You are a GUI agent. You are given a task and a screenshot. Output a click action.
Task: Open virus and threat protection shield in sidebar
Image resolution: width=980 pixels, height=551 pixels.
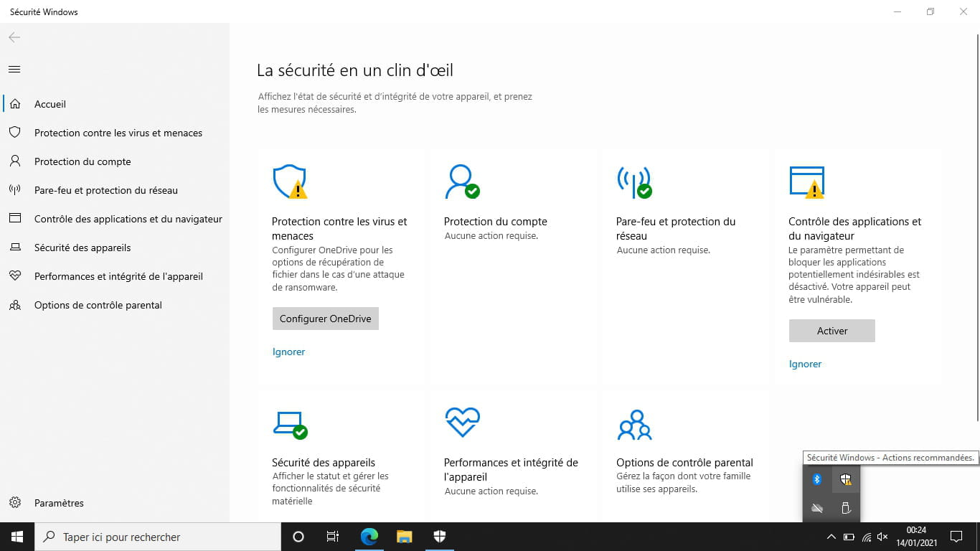14,133
